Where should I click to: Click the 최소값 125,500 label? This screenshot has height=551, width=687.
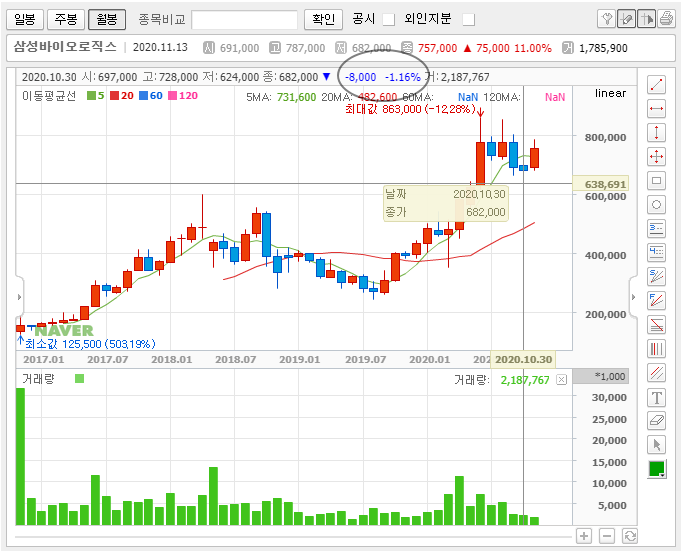tap(90, 344)
